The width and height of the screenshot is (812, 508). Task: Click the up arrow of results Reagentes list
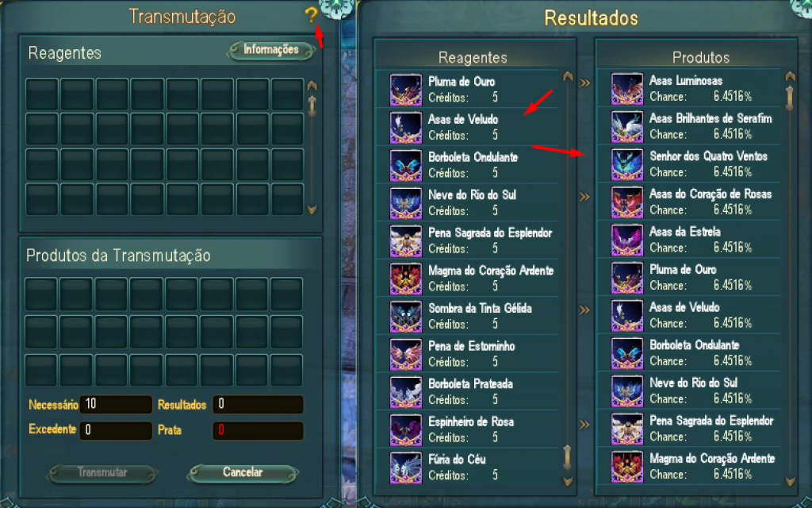coord(568,76)
